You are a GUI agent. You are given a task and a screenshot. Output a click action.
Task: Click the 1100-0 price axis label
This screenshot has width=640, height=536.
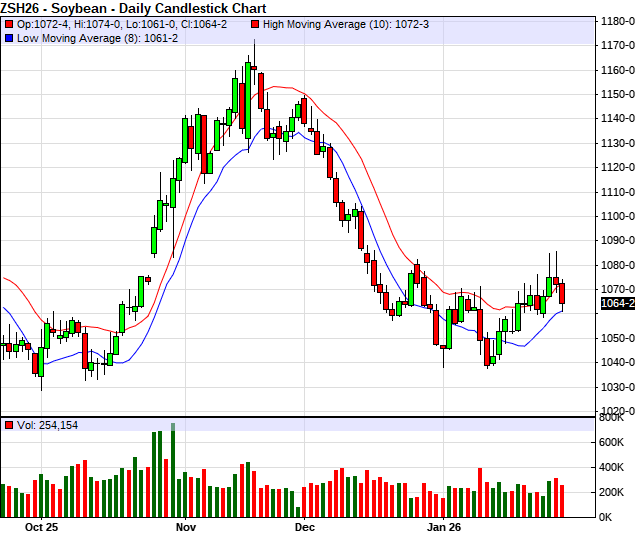[615, 216]
